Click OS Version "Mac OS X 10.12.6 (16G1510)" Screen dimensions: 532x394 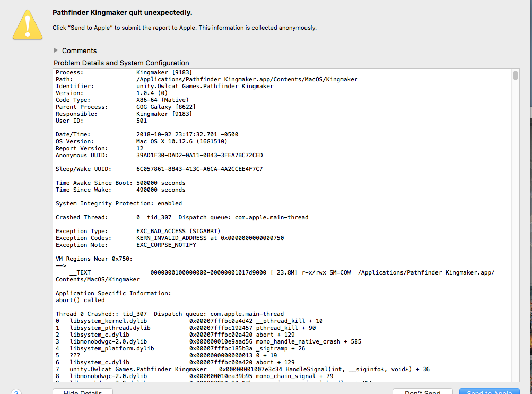click(182, 141)
